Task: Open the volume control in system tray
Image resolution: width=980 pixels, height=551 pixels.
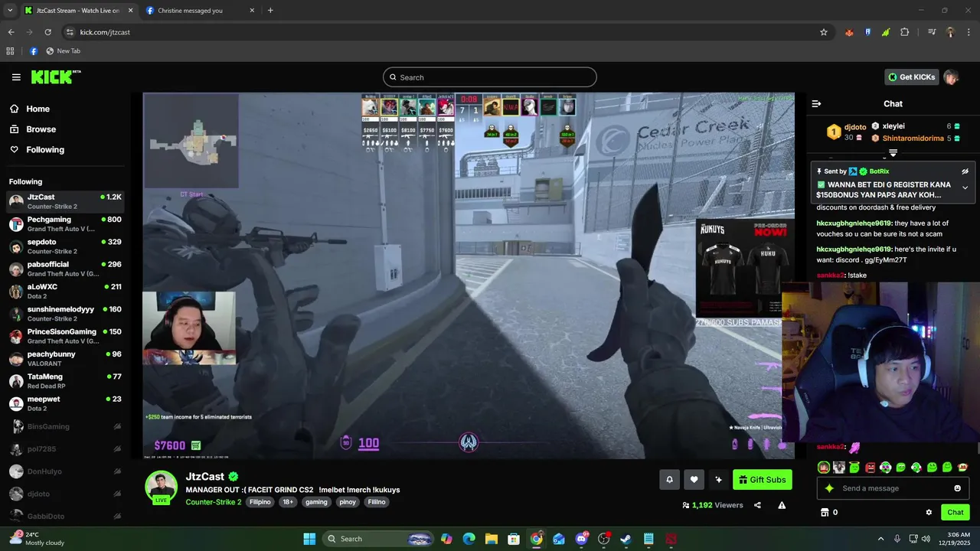Action: click(x=926, y=539)
